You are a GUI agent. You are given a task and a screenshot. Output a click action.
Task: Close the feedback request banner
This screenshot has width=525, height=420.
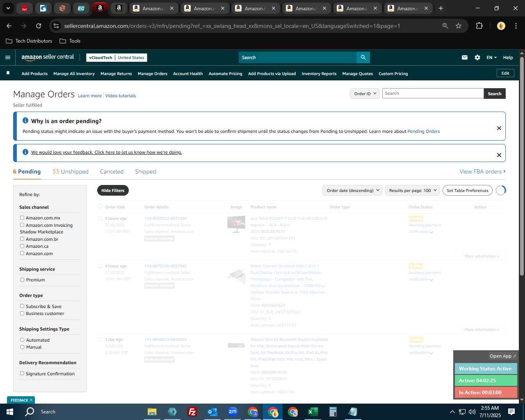[x=499, y=155]
